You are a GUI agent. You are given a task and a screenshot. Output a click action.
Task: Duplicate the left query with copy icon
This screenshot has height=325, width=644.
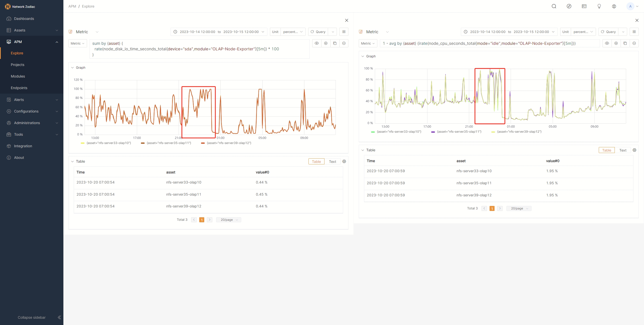335,43
